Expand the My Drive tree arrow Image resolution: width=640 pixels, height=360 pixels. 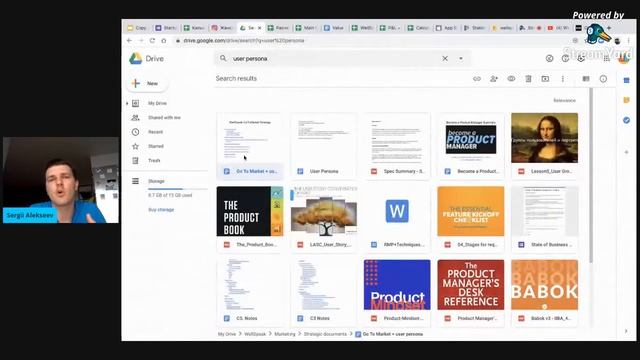127,103
